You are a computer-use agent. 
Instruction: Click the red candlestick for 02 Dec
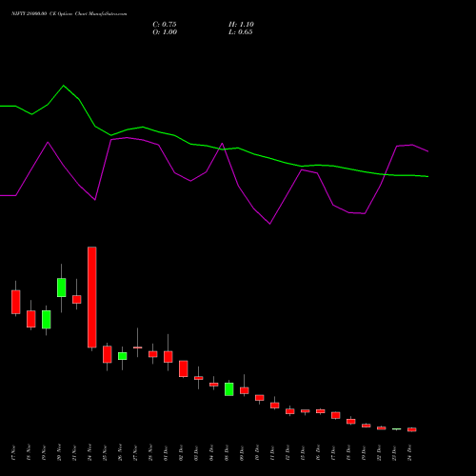pyautogui.click(x=184, y=368)
